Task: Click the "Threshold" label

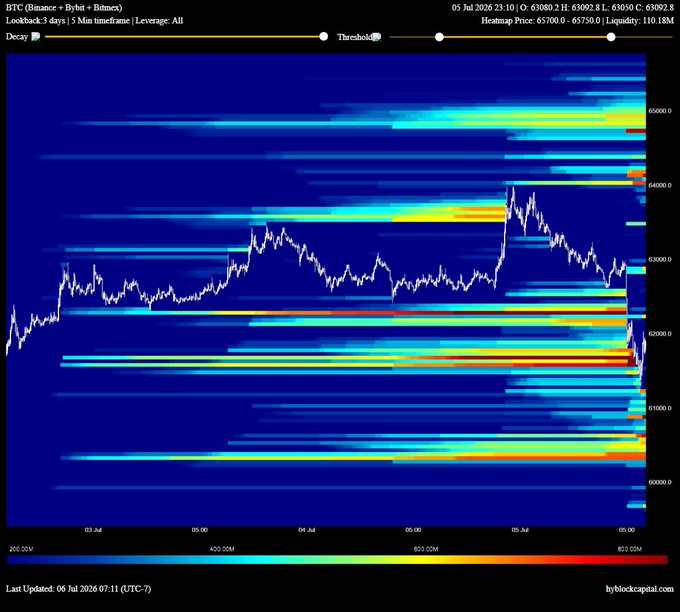Action: pos(354,37)
